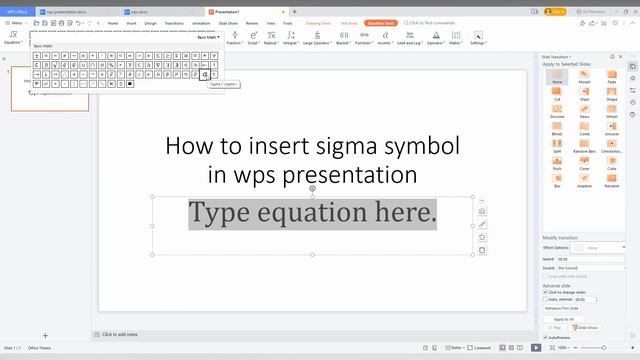Image resolution: width=640 pixels, height=360 pixels.
Task: Open the Function structures menu
Action: point(364,38)
